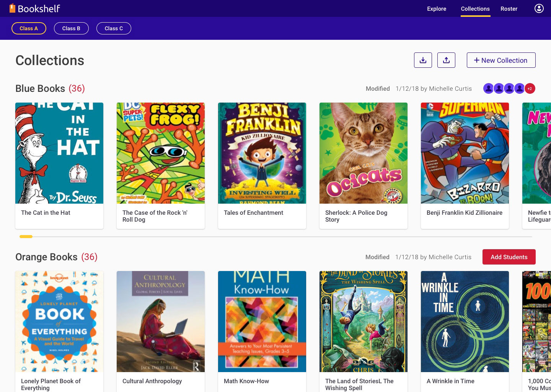The image size is (551, 392).
Task: Open the A Wrinkle in Time cover
Action: point(465,322)
